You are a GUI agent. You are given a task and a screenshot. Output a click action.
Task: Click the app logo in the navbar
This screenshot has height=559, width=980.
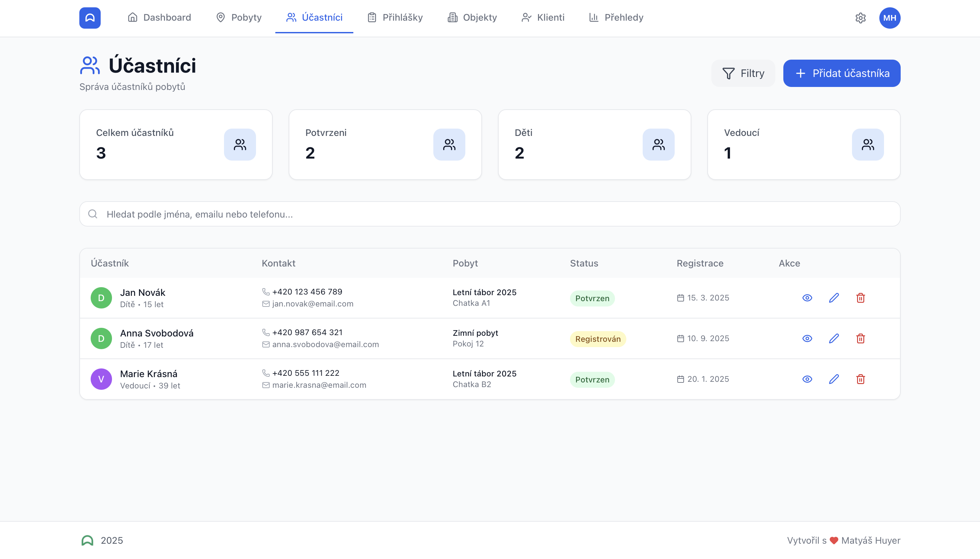click(x=90, y=18)
